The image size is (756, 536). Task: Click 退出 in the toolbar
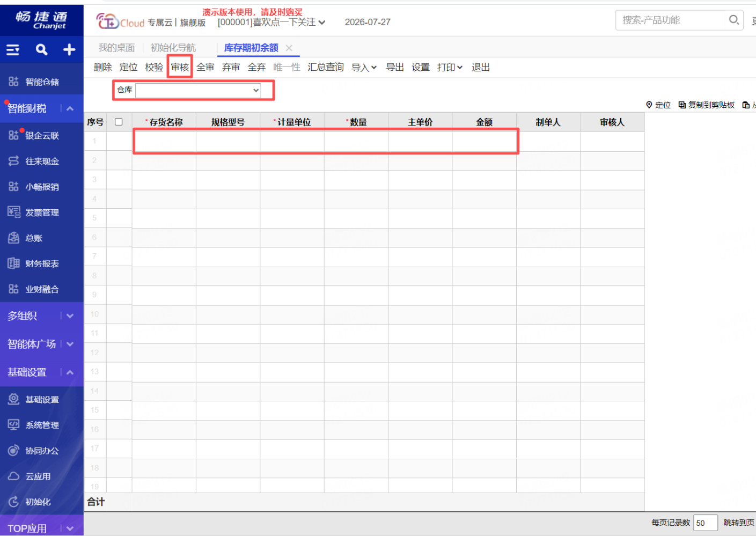tap(481, 67)
